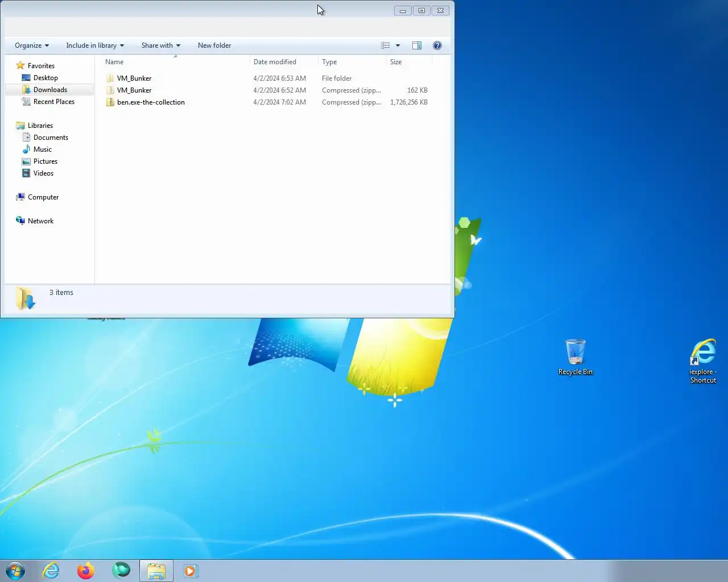Click the Downloads folder icon in details pane
The width and height of the screenshot is (728, 582).
(26, 298)
